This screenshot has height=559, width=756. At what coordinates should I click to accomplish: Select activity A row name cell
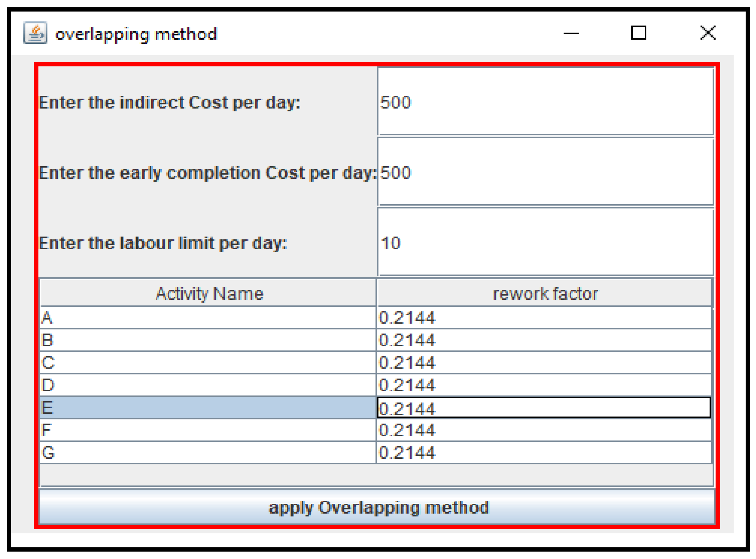coord(208,318)
